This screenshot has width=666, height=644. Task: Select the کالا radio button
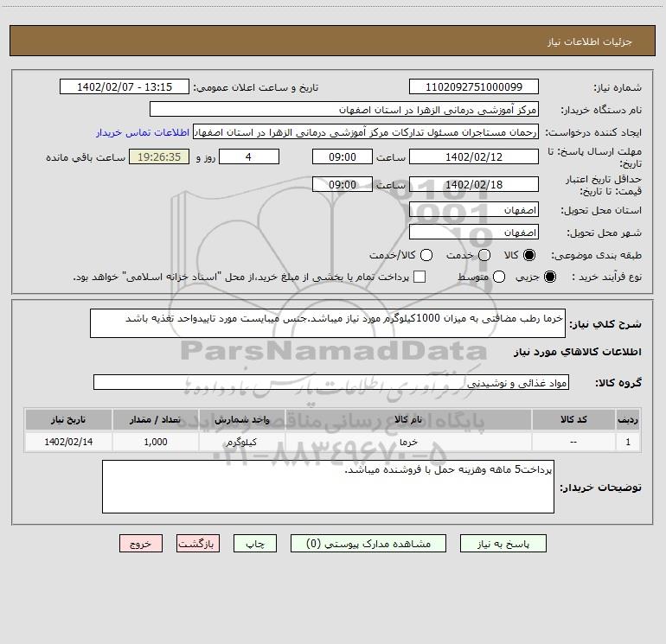(x=529, y=255)
